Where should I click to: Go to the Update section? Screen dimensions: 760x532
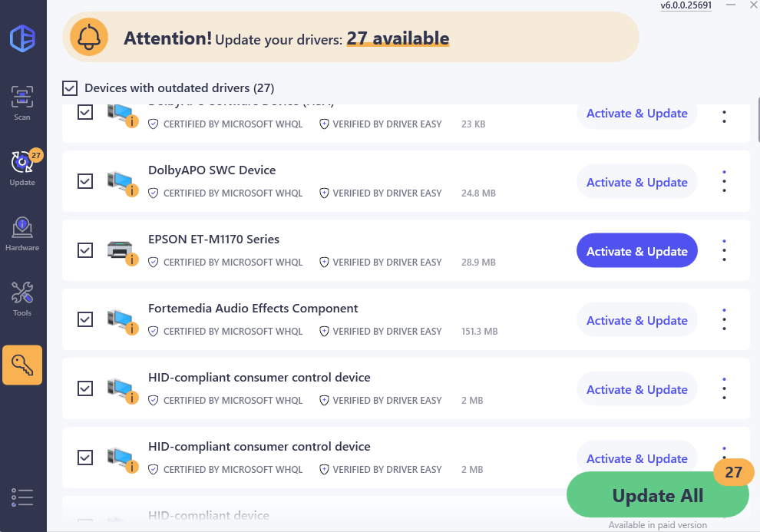pyautogui.click(x=22, y=168)
